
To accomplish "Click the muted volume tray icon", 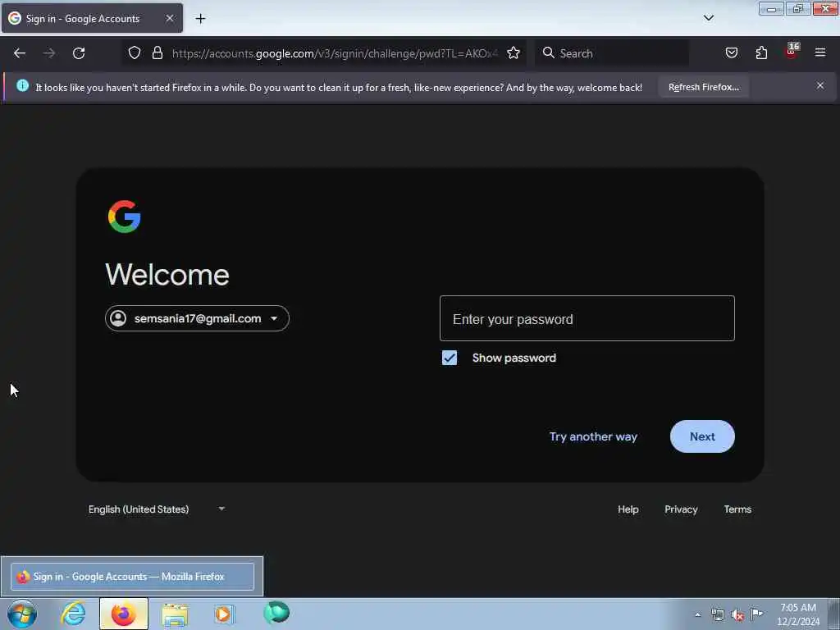I will tap(737, 615).
